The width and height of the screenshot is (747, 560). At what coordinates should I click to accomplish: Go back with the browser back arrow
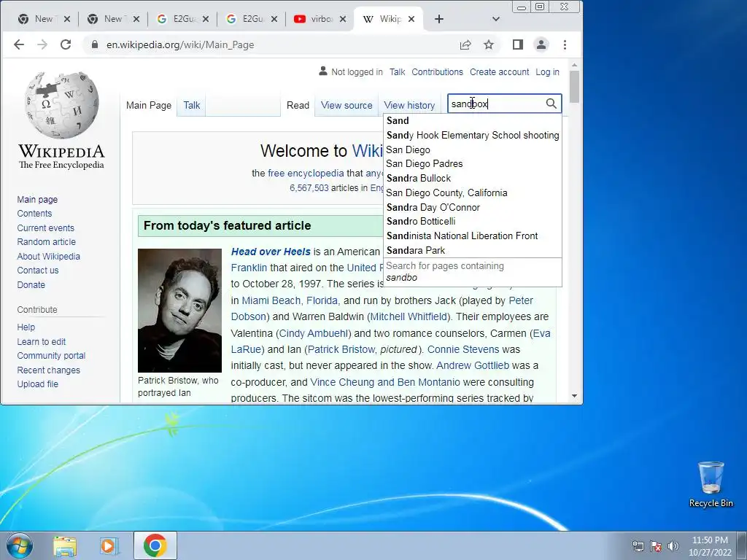18,44
